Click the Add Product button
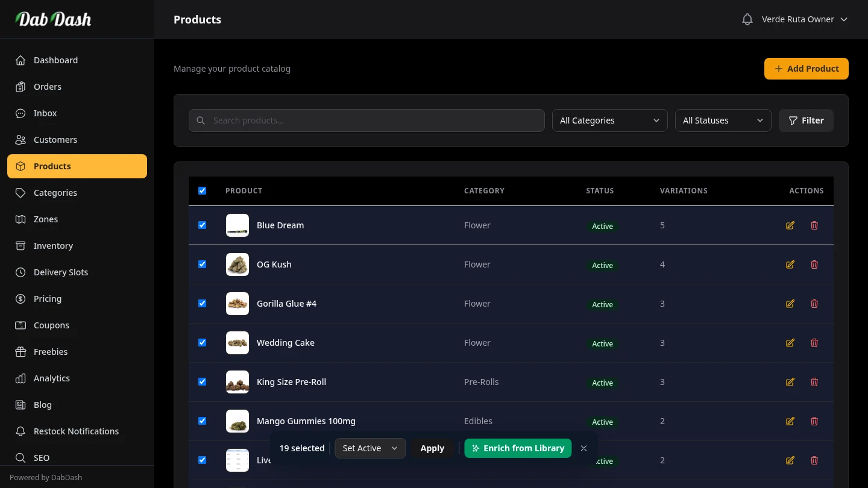Viewport: 868px width, 488px height. click(x=806, y=69)
